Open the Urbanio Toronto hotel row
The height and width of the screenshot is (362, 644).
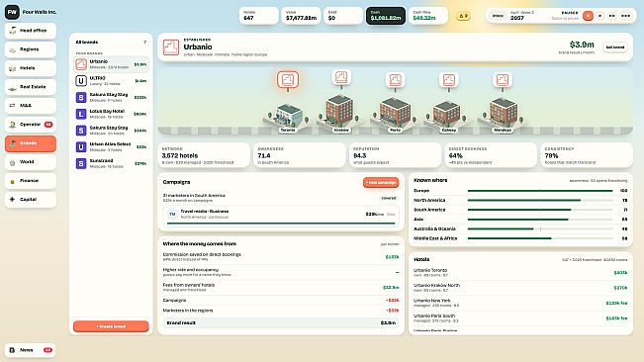click(x=520, y=273)
